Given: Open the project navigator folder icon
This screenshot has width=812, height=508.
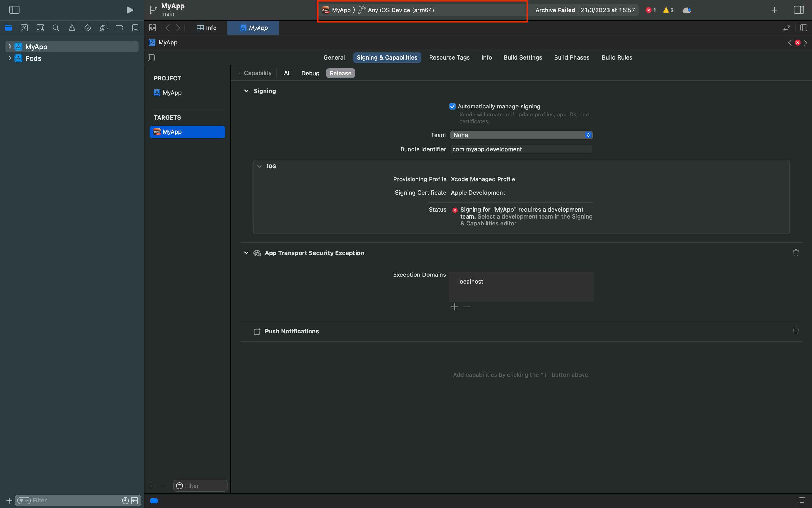Looking at the screenshot, I should (8, 28).
